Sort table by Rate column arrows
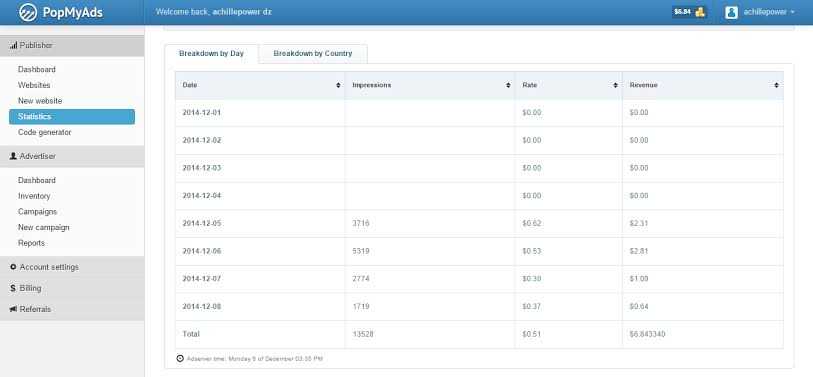This screenshot has width=813, height=377. [x=615, y=85]
